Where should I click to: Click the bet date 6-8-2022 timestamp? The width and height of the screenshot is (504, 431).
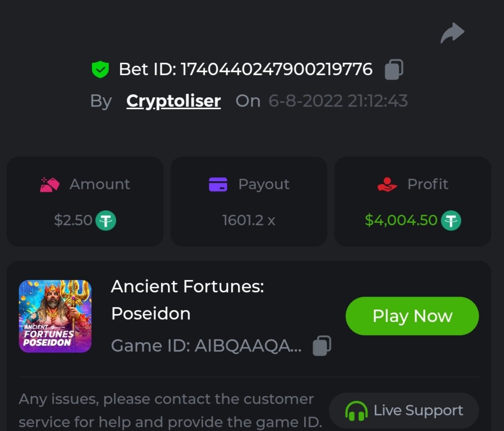338,101
